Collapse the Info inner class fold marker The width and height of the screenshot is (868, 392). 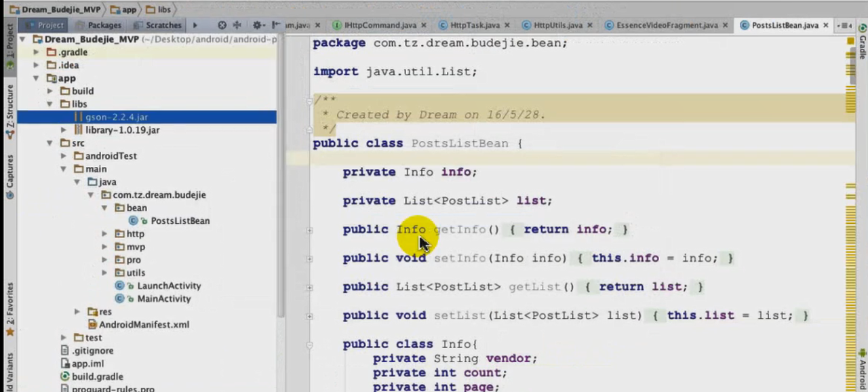pyautogui.click(x=309, y=345)
